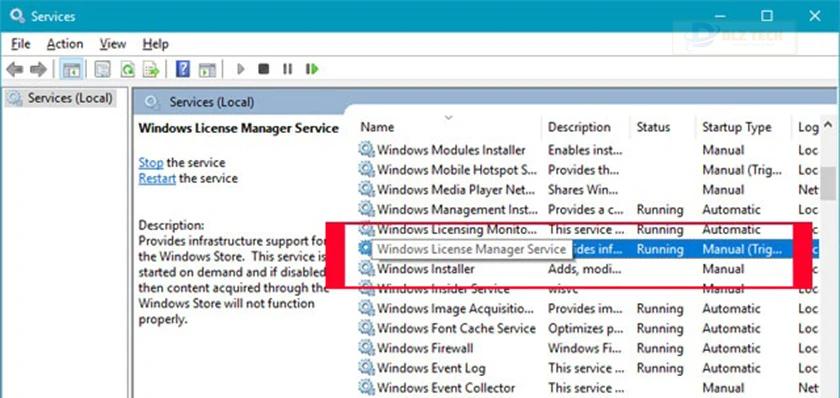Click the Stop the service link
Image resolution: width=840 pixels, height=398 pixels.
[x=151, y=162]
